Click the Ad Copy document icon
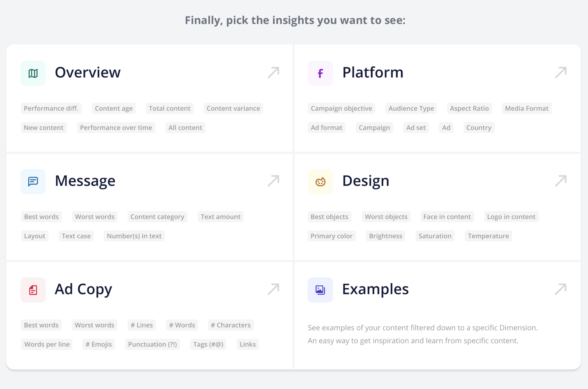Viewport: 588px width, 389px height. coord(33,290)
